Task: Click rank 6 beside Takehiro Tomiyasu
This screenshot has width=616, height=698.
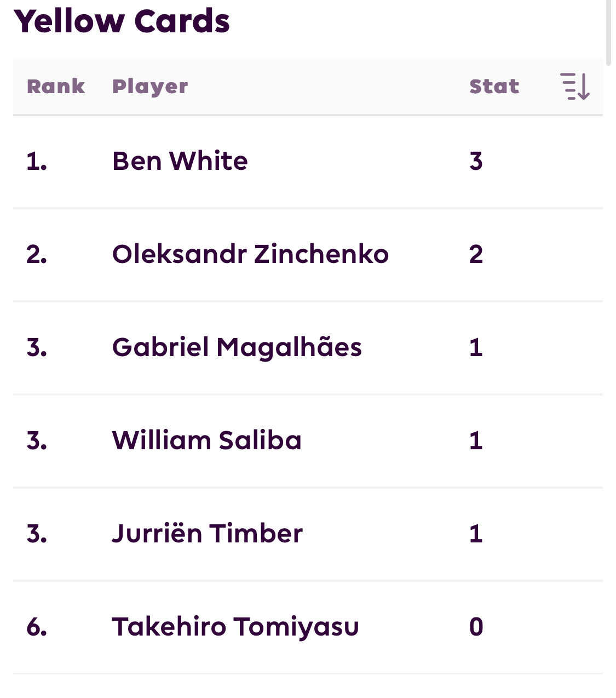Action: coord(37,627)
